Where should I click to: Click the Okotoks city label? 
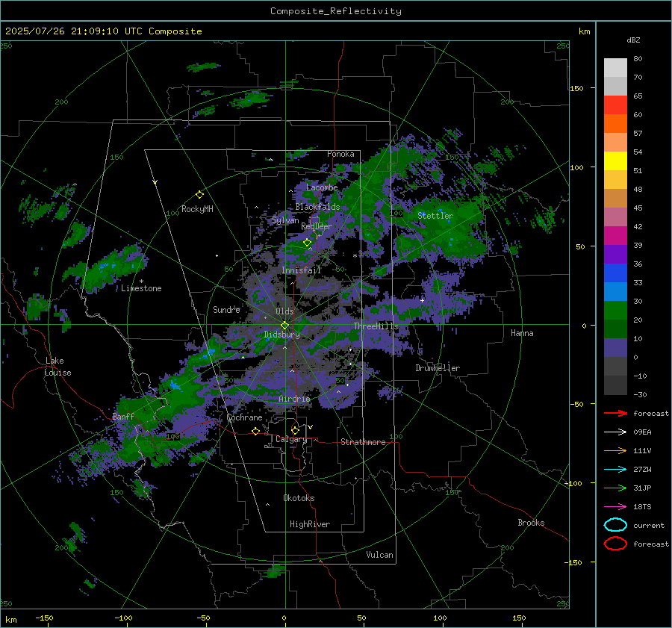click(299, 498)
